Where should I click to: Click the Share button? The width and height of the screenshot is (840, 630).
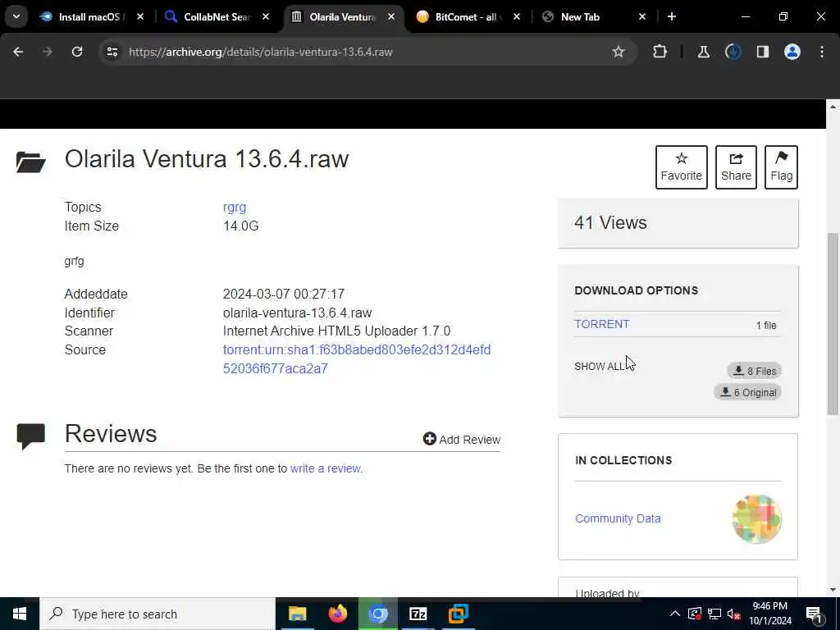click(736, 167)
